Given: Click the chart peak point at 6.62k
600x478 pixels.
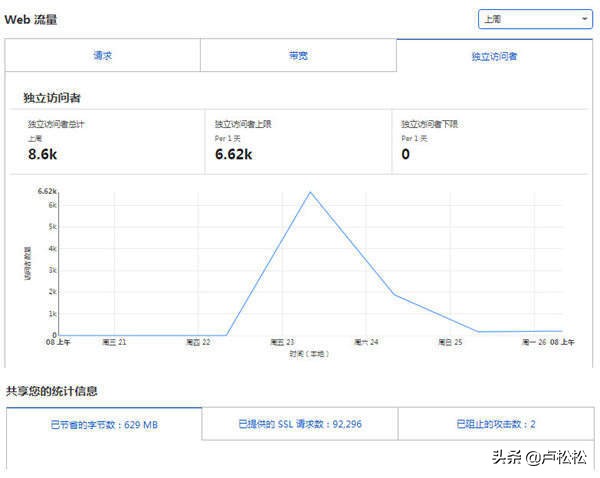Looking at the screenshot, I should coord(310,193).
